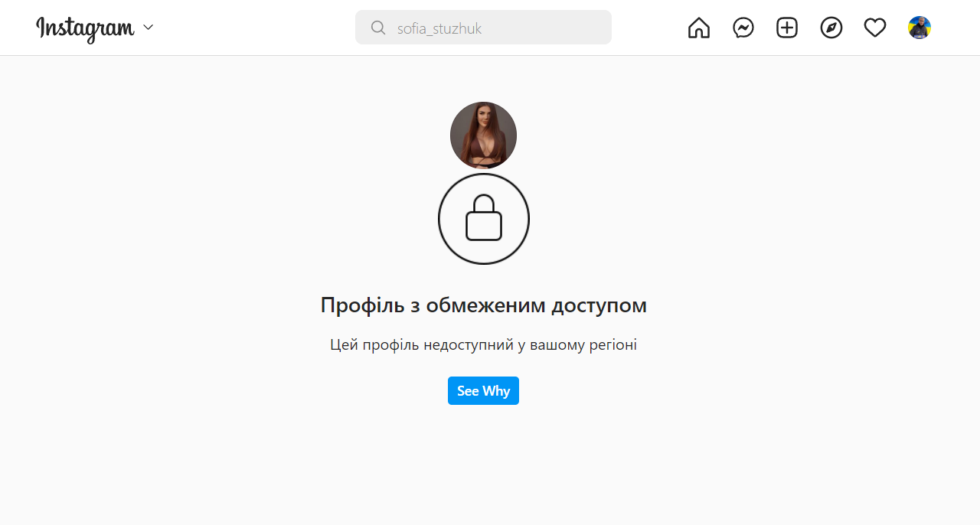Screen dimensions: 980x525
Task: Show notifications via the heart icon
Action: click(875, 28)
